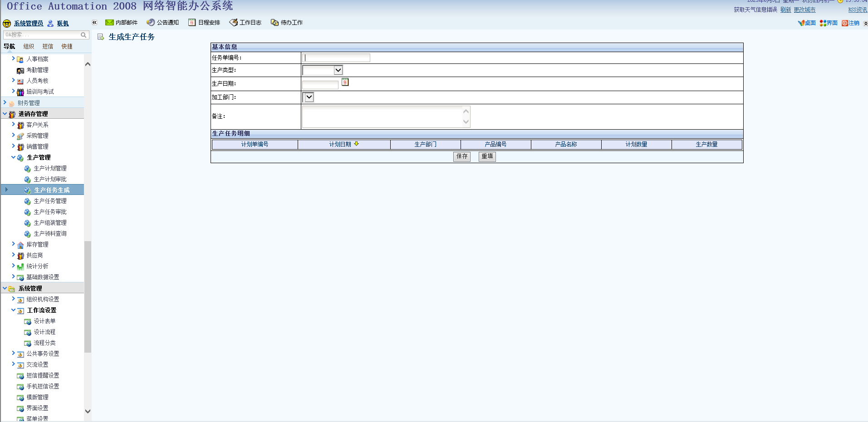Collapse the 生产管理 tree node
The height and width of the screenshot is (422, 868).
click(x=13, y=157)
